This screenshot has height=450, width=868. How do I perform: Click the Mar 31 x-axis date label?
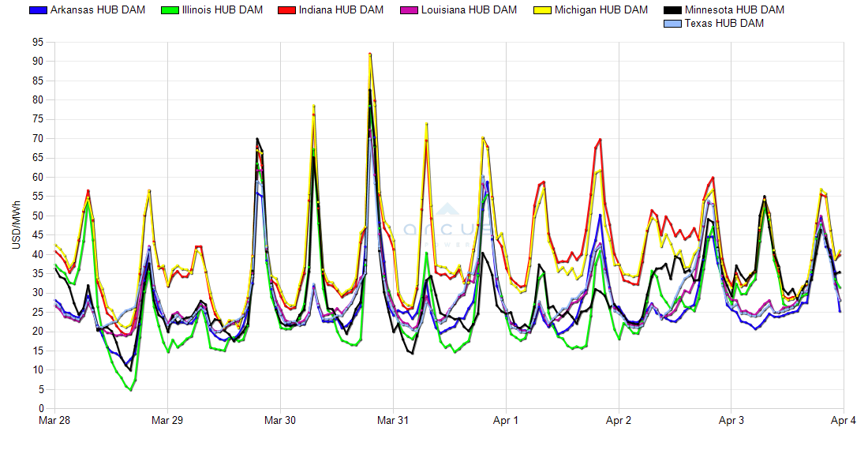(x=393, y=421)
